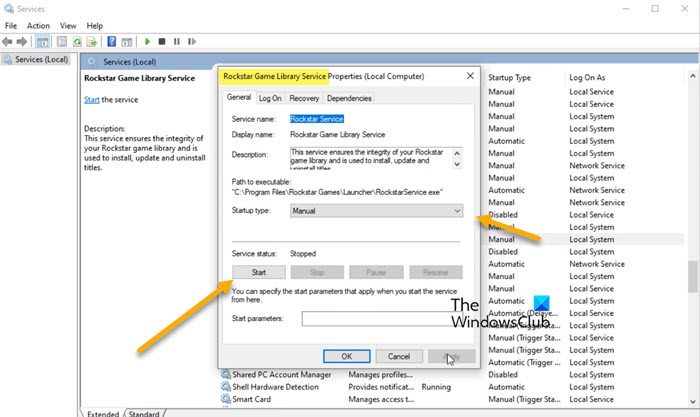The image size is (700, 417).
Task: Close the Properties dialog with the X
Action: 470,76
